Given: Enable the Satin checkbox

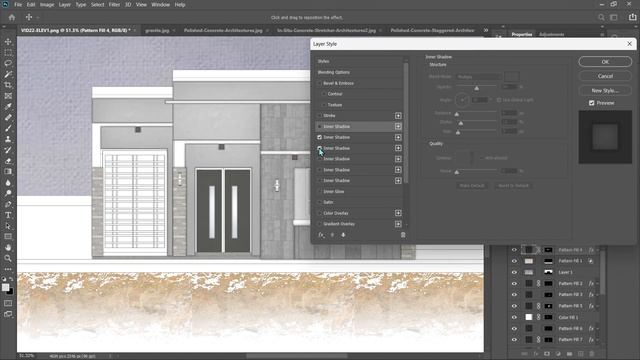Looking at the screenshot, I should point(320,202).
